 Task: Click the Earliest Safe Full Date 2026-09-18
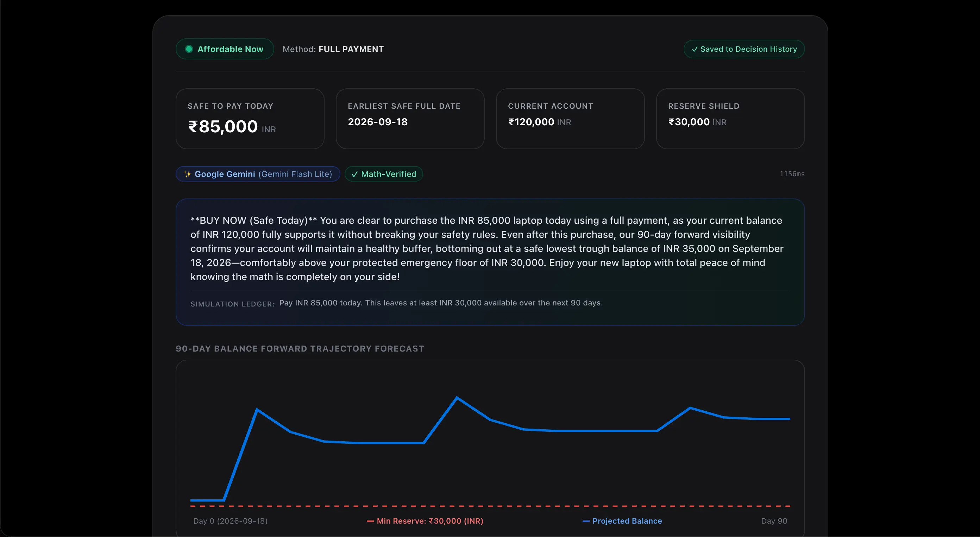tap(377, 122)
